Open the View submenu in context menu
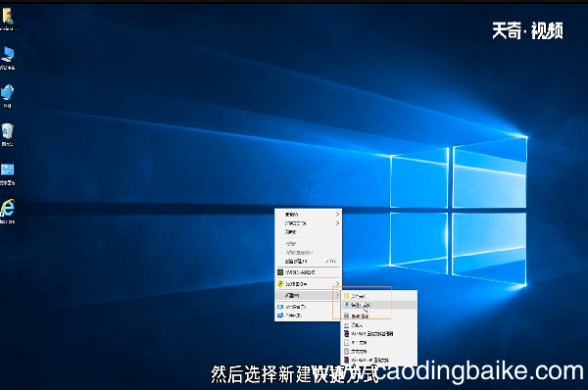Image resolution: width=588 pixels, height=390 pixels. click(x=308, y=215)
